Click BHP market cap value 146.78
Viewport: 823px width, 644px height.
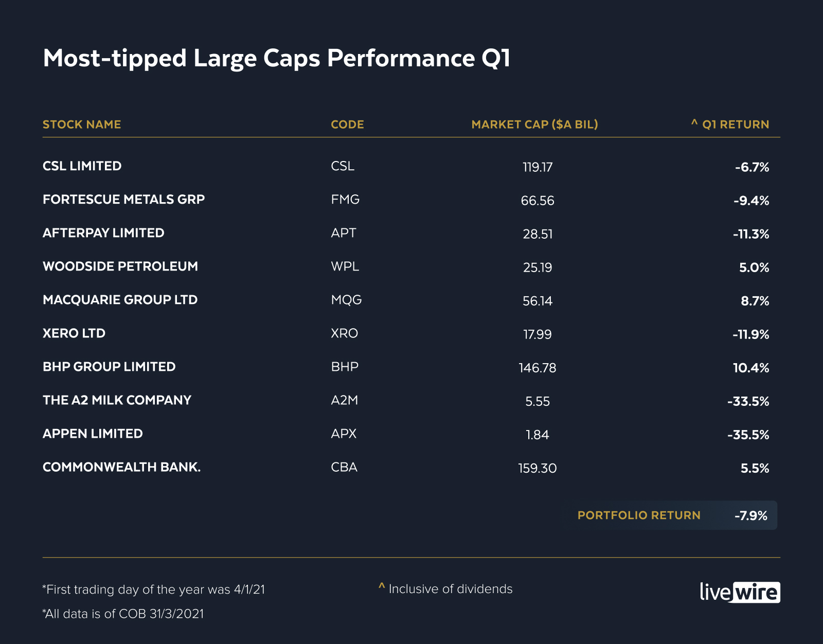pos(538,368)
